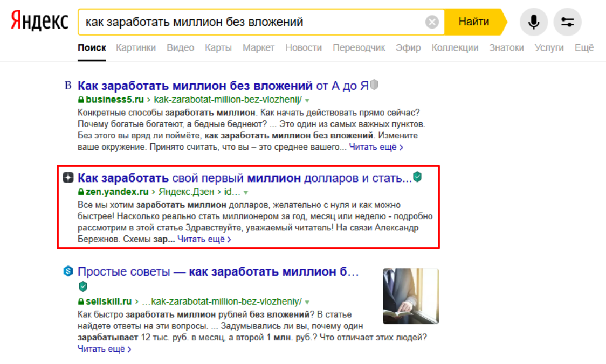Click 'Читать ещё' in Zen snippet
The image size is (606, 364).
point(204,239)
